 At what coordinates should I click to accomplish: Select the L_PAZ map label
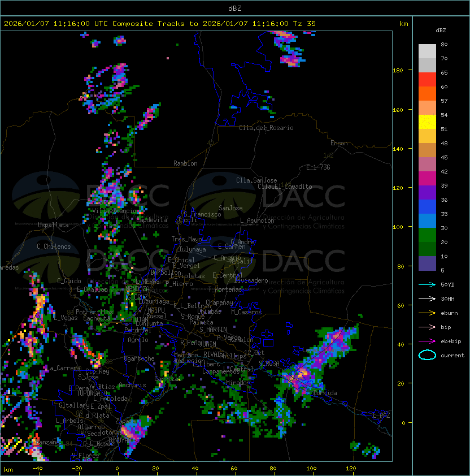[x=381, y=416]
